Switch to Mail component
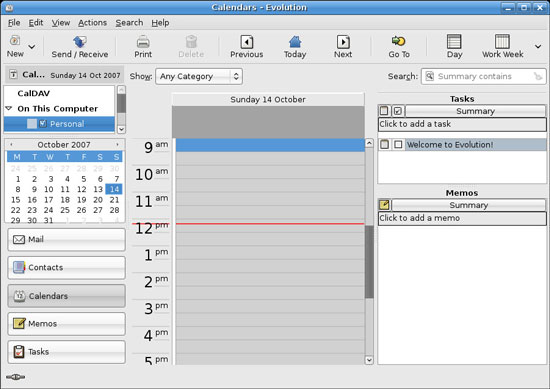This screenshot has width=550, height=389. [66, 240]
